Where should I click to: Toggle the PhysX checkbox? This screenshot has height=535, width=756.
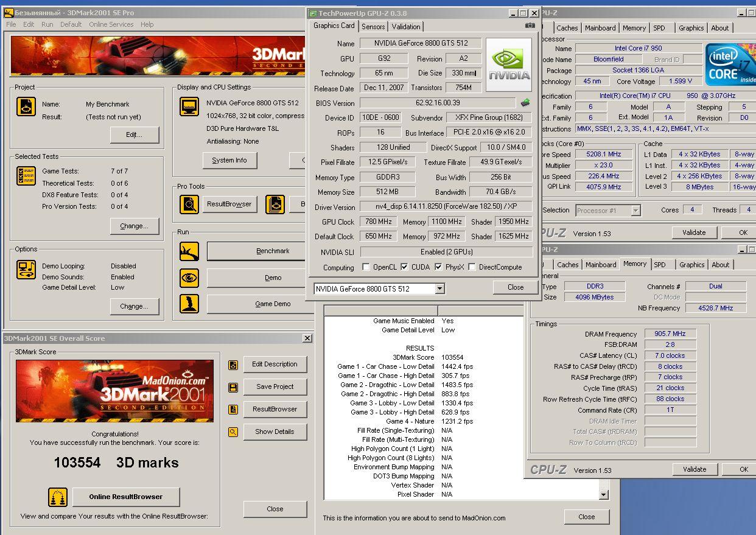pos(438,267)
